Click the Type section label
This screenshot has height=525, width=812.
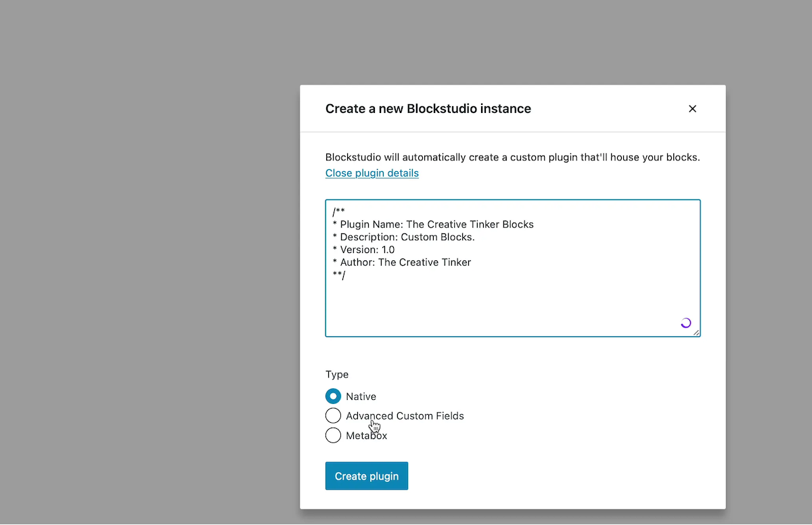[337, 374]
